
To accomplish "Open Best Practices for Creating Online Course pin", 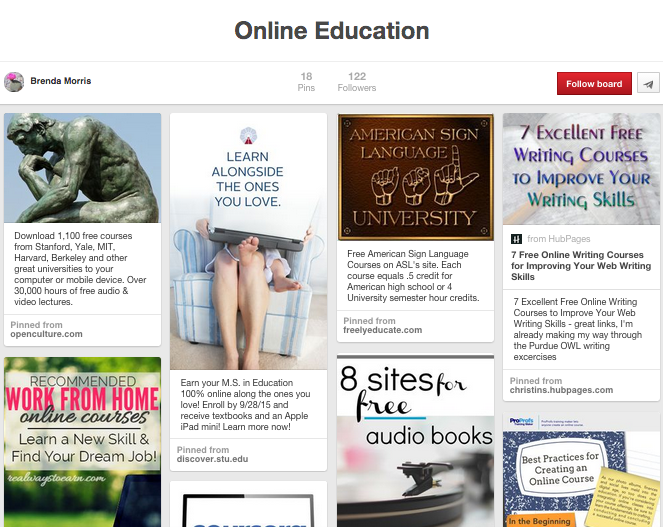I will (581, 470).
